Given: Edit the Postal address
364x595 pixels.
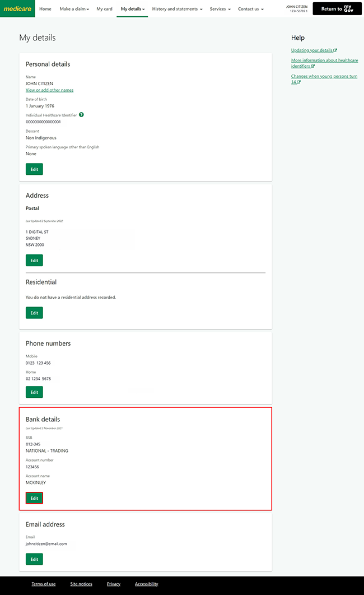Looking at the screenshot, I should tap(34, 261).
